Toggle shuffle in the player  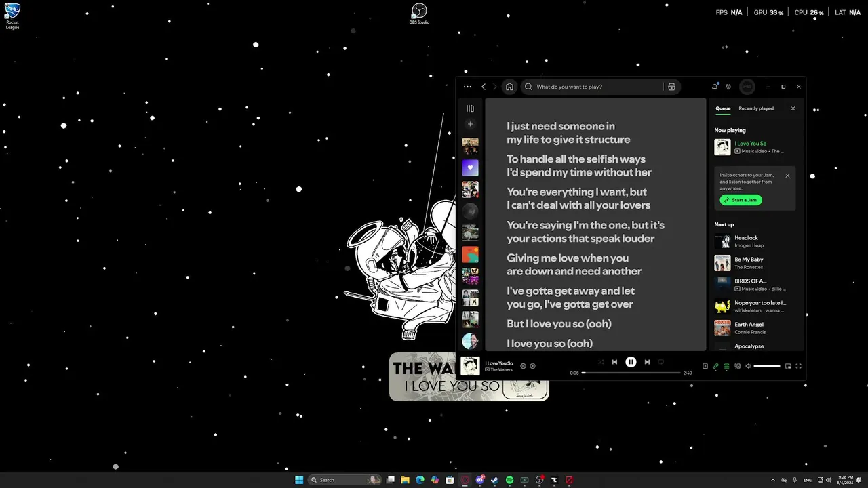(x=601, y=362)
